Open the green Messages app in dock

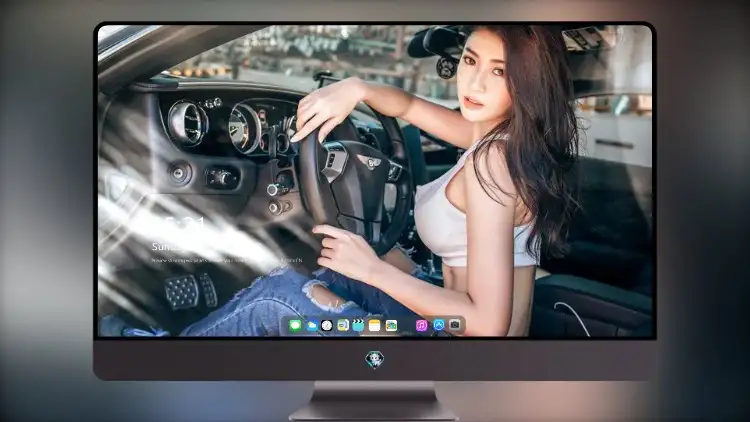pos(295,326)
